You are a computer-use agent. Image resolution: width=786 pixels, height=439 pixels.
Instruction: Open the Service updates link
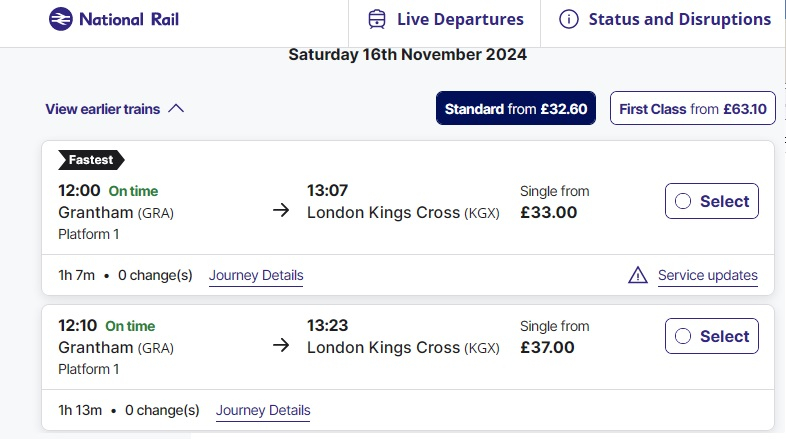[x=708, y=275]
